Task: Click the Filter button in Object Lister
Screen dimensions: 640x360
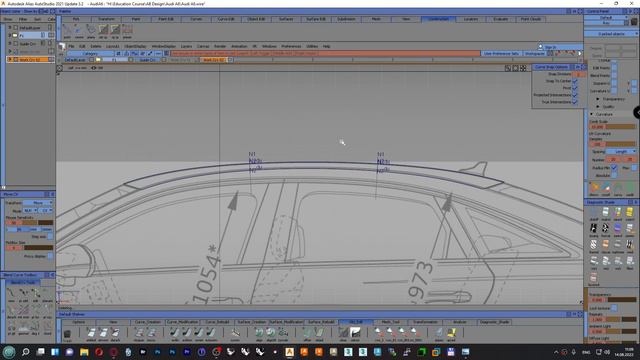Action: tap(23, 19)
